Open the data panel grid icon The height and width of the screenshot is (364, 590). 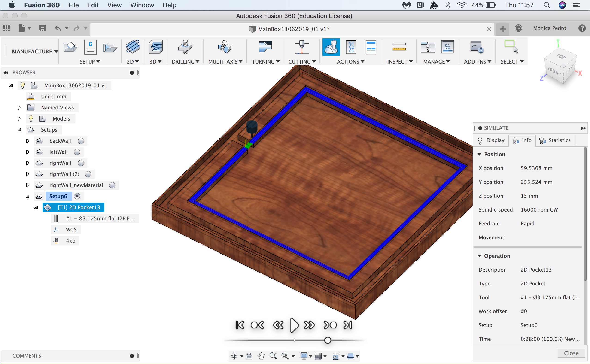[6, 28]
